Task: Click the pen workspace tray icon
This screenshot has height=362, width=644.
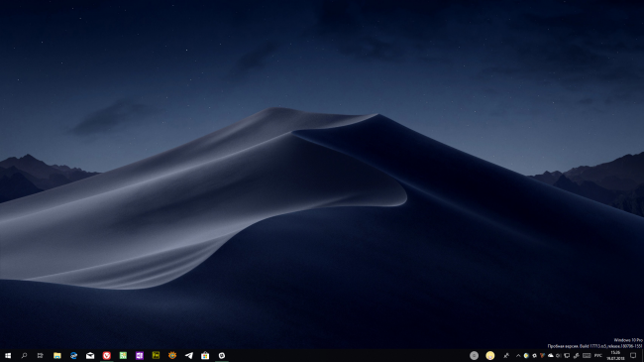Action: click(577, 356)
